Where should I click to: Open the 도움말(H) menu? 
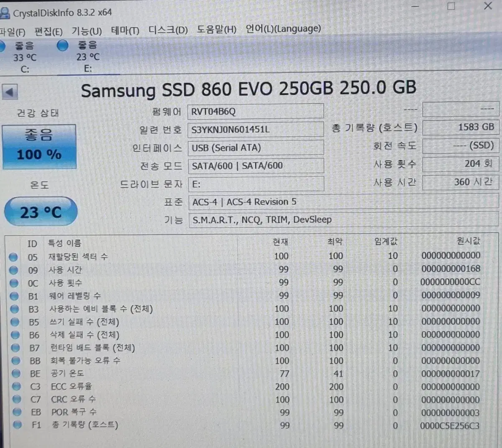[217, 30]
